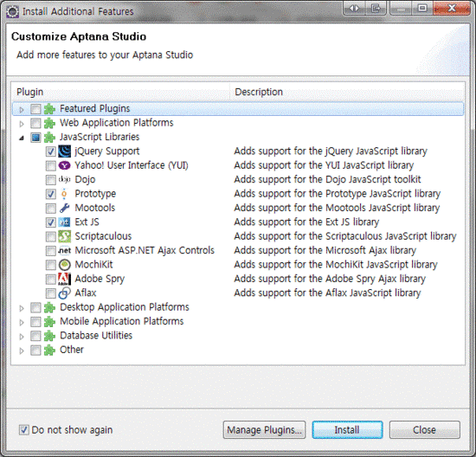Screen dimensions: 476x457
Task: Check the Featured Plugins category checkbox
Action: (35, 109)
